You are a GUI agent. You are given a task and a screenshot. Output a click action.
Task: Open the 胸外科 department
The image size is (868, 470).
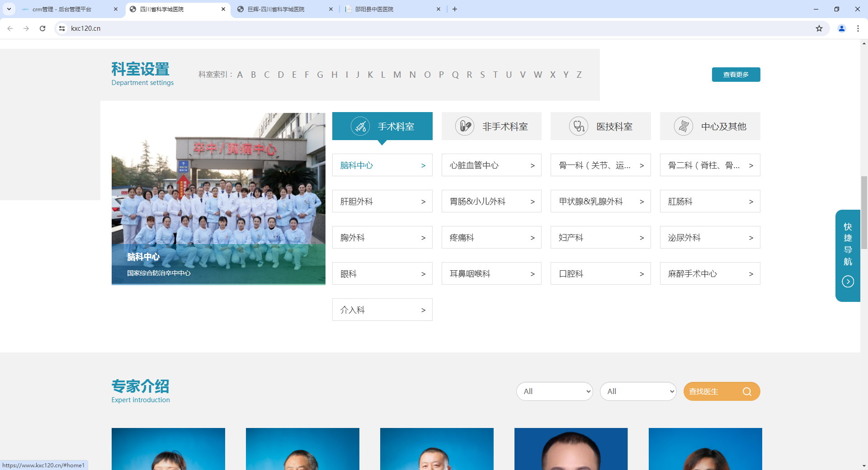click(x=382, y=237)
